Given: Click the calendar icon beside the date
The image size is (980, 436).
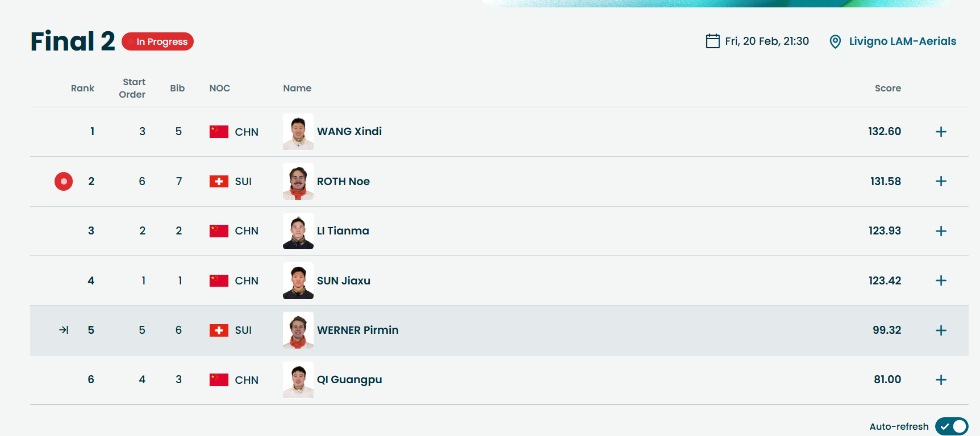Looking at the screenshot, I should (x=712, y=41).
